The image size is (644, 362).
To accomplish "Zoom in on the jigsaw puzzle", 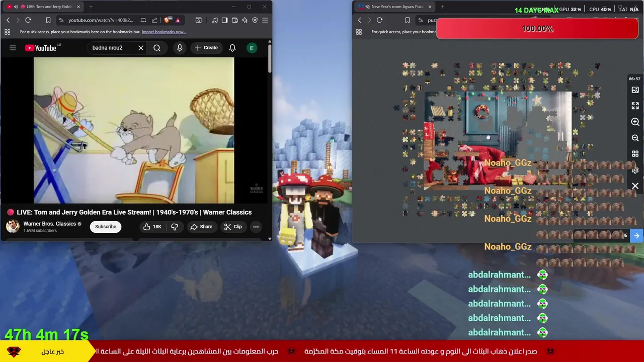I will [635, 122].
